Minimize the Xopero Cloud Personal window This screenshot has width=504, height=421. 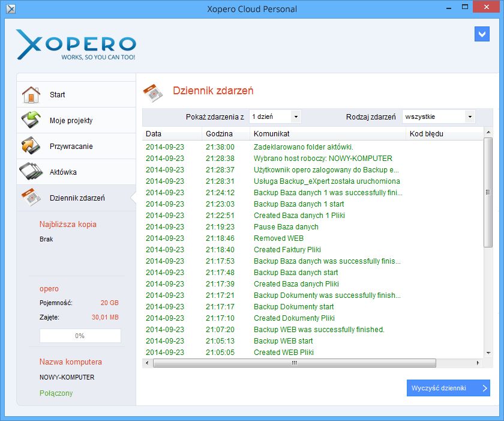(449, 7)
